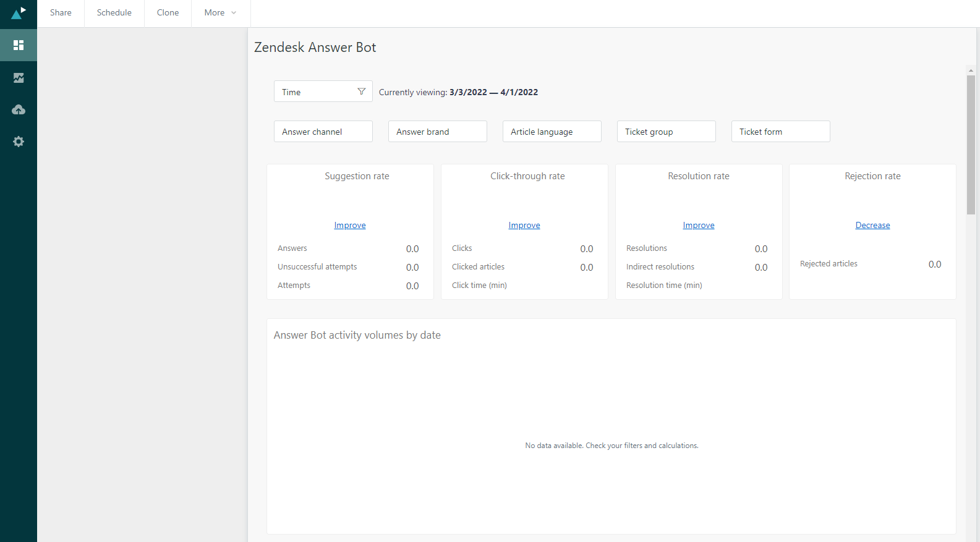Click the Clicked articles 0.0 value
Image resolution: width=980 pixels, height=542 pixels.
[587, 268]
